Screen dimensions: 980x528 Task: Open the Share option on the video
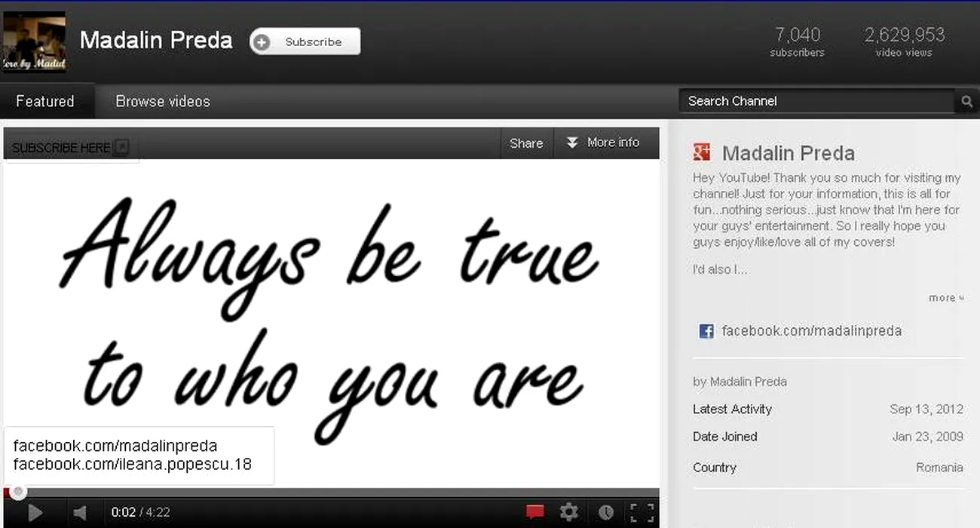(526, 143)
